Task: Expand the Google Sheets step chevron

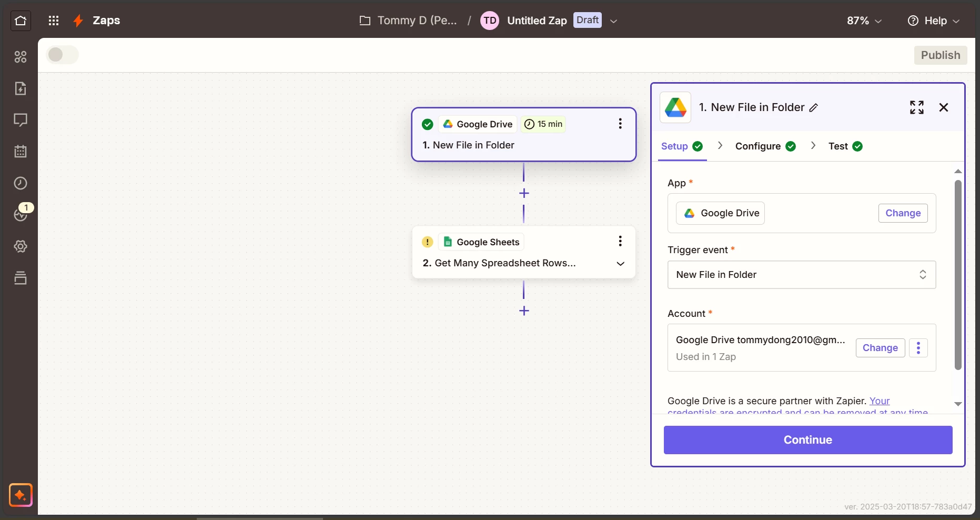Action: tap(621, 264)
